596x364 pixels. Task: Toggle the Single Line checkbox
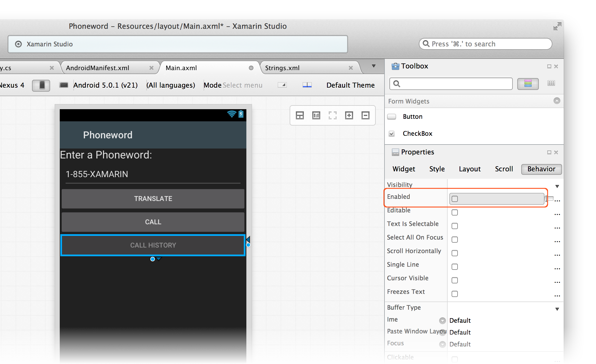coord(455,267)
